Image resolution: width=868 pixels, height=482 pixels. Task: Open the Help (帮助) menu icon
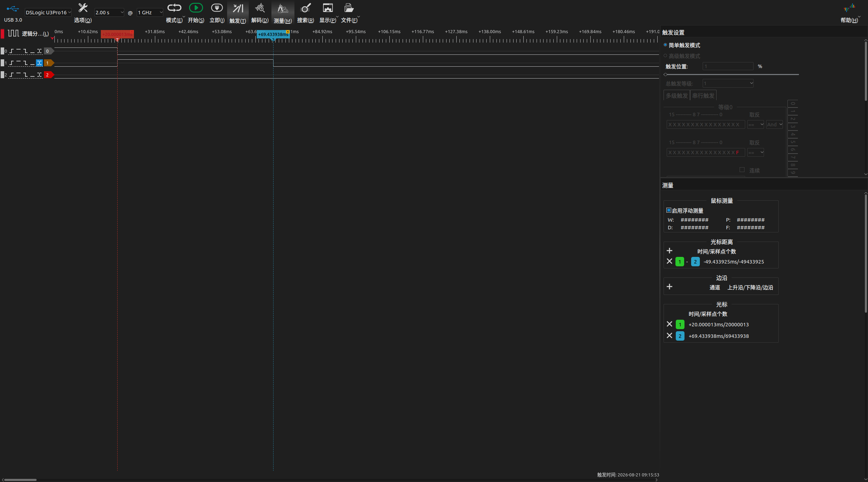pyautogui.click(x=849, y=8)
